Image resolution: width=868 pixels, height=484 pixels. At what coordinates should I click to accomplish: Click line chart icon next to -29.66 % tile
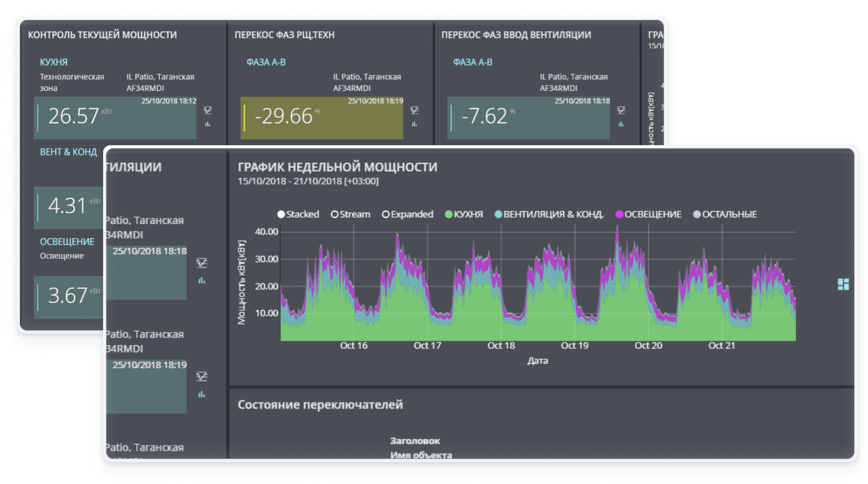pos(415,110)
